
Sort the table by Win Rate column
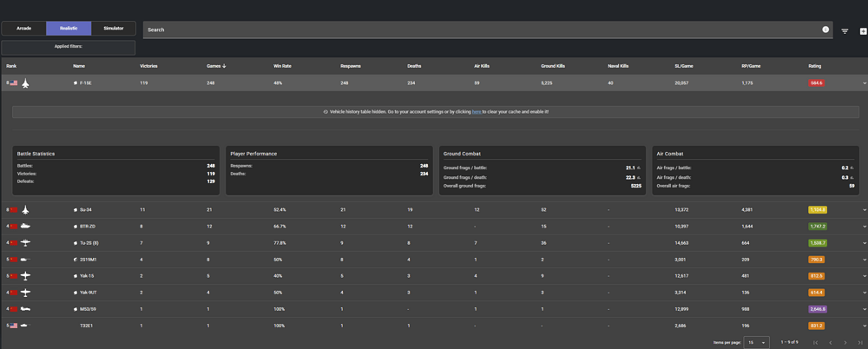(282, 66)
